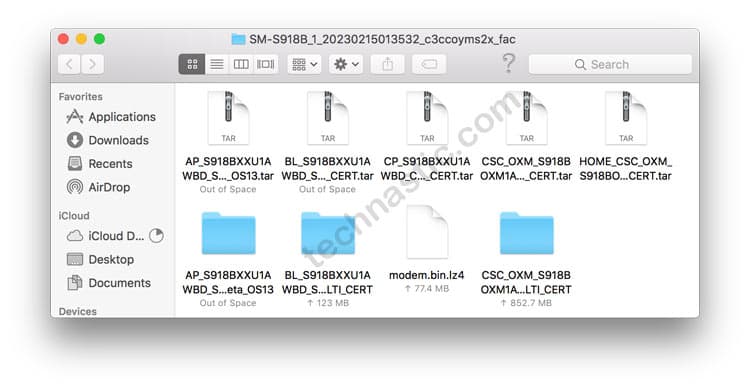Open Documents in the sidebar
The width and height of the screenshot is (750, 390).
tap(109, 283)
